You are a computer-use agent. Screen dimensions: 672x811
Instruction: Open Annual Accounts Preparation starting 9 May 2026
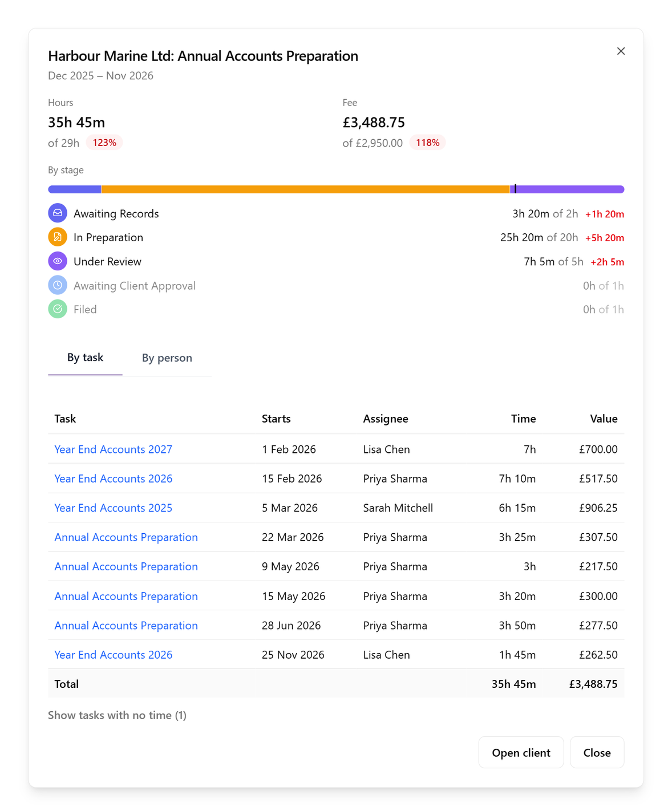(x=126, y=566)
